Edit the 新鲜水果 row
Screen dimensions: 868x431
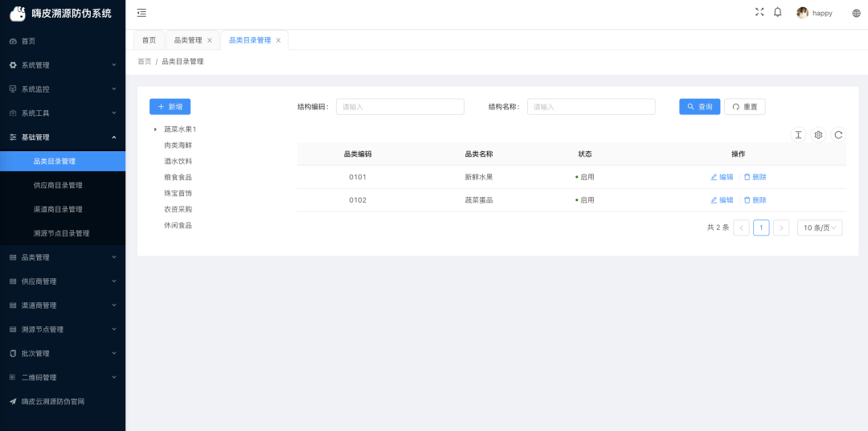pos(722,177)
